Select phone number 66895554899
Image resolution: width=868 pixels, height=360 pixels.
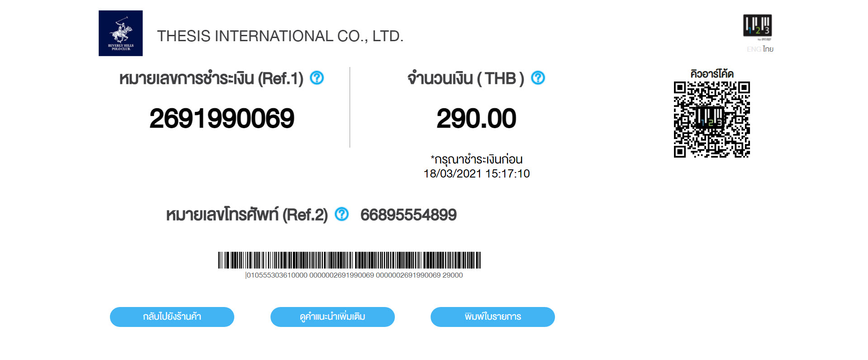(x=408, y=215)
